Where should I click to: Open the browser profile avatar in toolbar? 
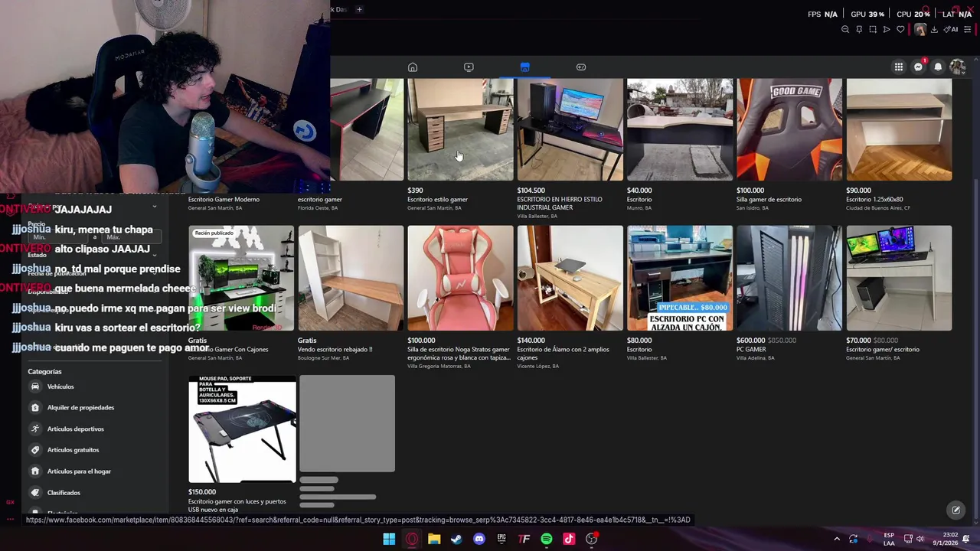click(x=920, y=30)
